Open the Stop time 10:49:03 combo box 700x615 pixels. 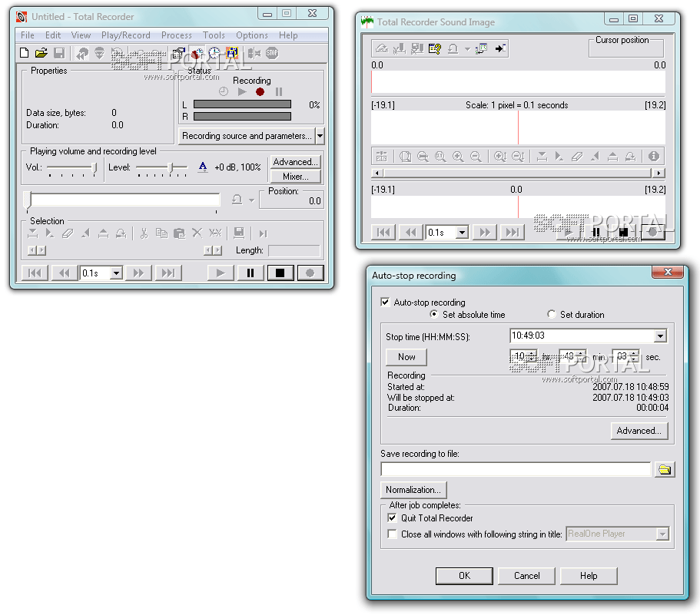[x=661, y=336]
